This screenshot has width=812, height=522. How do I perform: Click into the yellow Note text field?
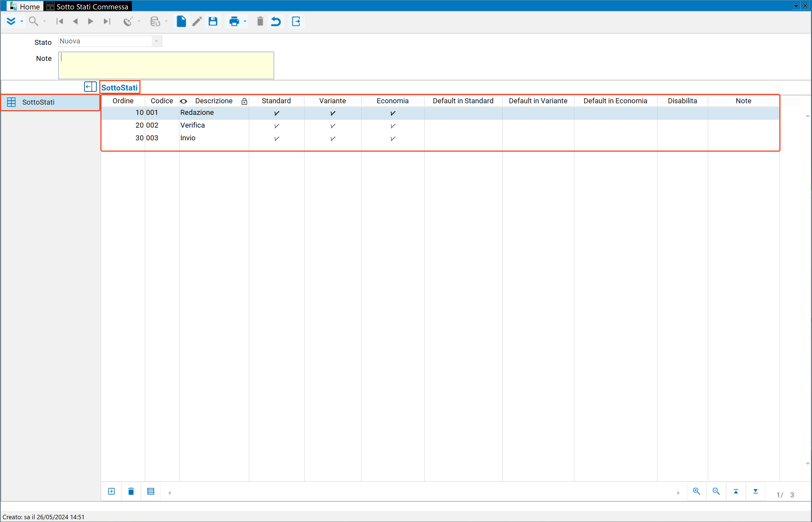coord(166,65)
